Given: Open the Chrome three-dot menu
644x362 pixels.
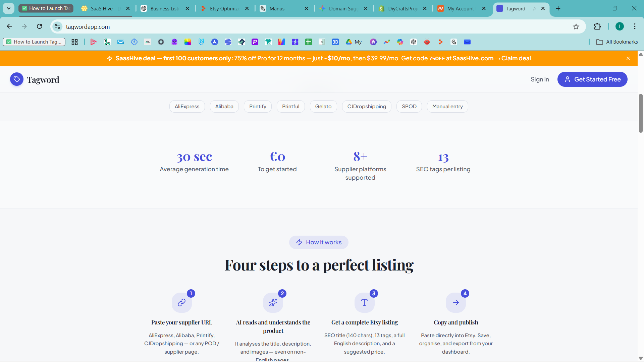Looking at the screenshot, I should [x=635, y=26].
